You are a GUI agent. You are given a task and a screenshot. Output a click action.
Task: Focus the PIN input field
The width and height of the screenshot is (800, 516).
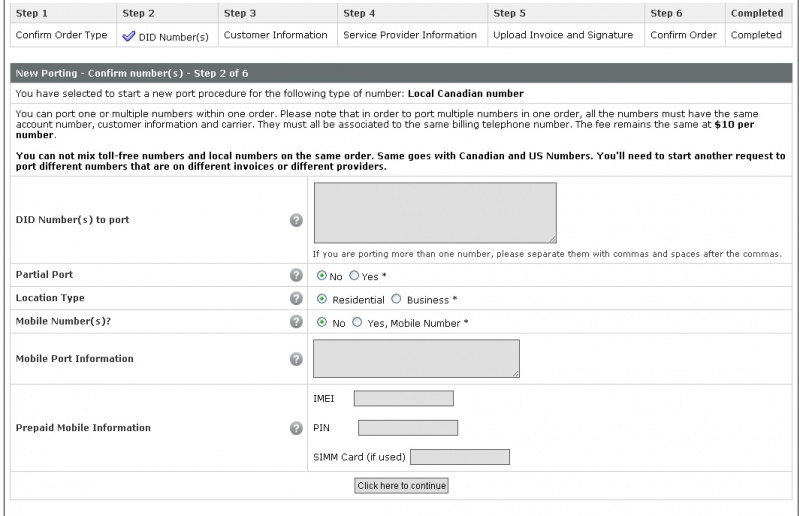pos(408,428)
